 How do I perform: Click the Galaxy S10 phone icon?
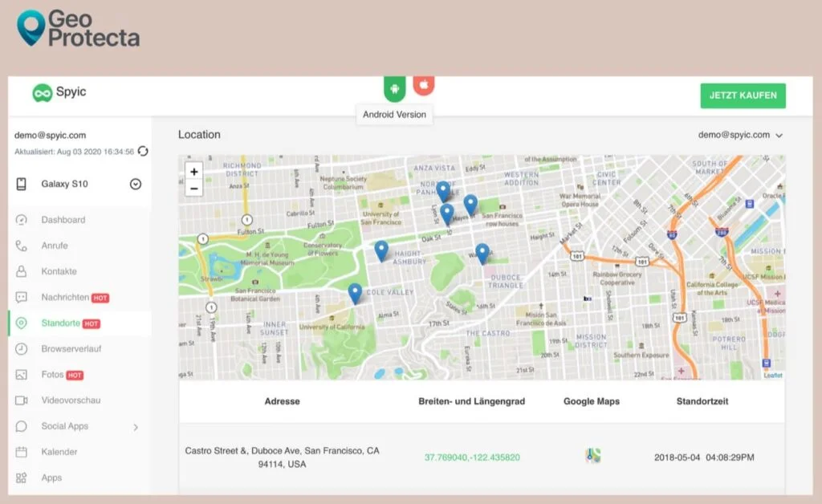click(x=22, y=184)
